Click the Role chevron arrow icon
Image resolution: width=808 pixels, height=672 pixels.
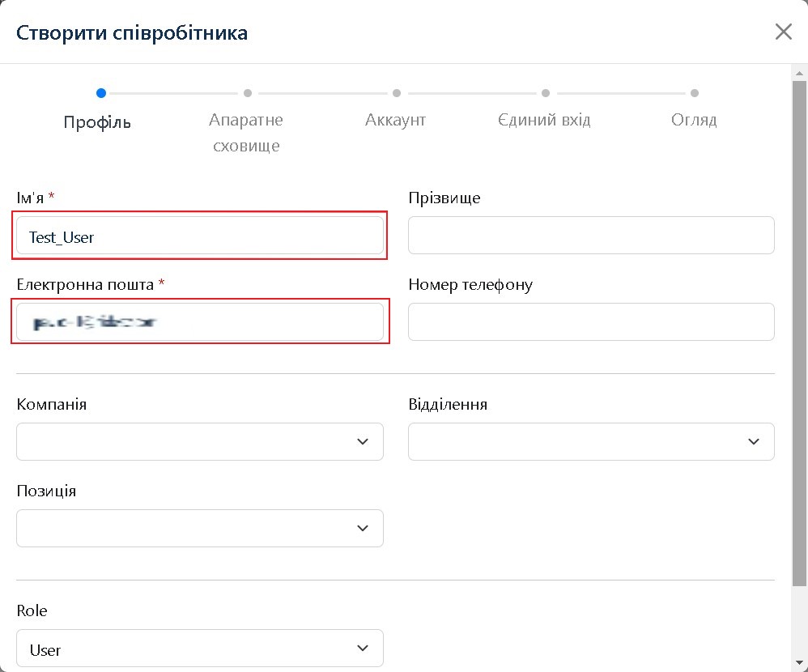(x=362, y=649)
